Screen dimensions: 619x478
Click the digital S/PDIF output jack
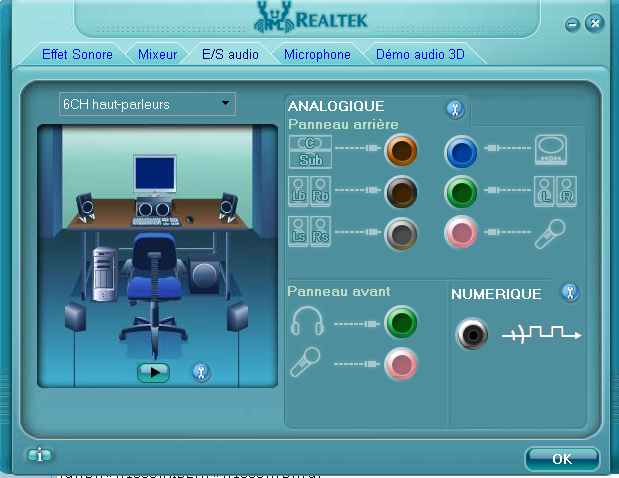tap(472, 335)
